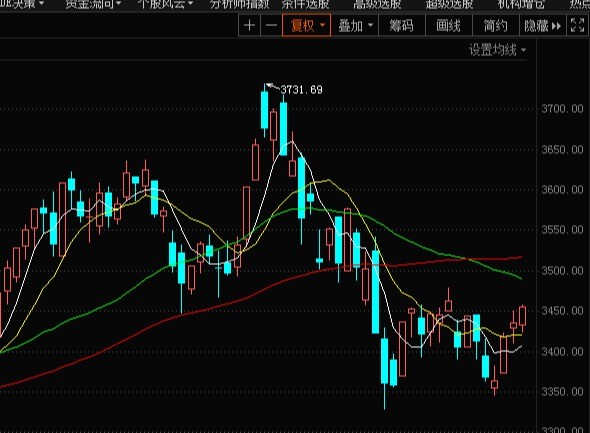Open the 高级选股 menu item

tap(377, 4)
